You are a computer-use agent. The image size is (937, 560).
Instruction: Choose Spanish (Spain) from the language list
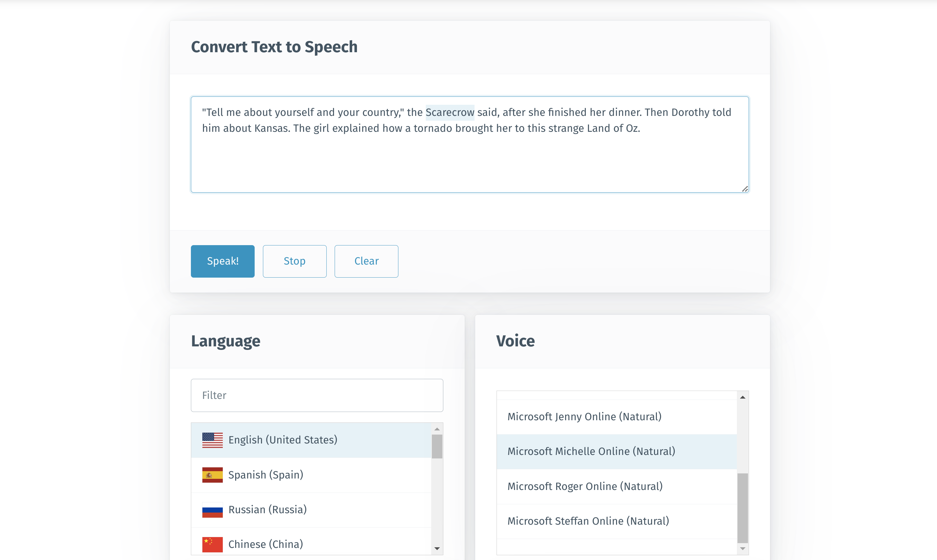point(265,475)
